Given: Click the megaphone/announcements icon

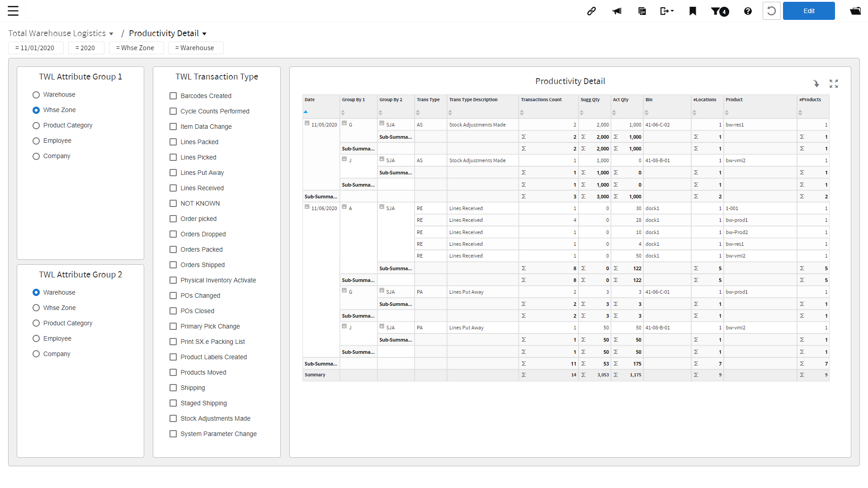Looking at the screenshot, I should (617, 10).
